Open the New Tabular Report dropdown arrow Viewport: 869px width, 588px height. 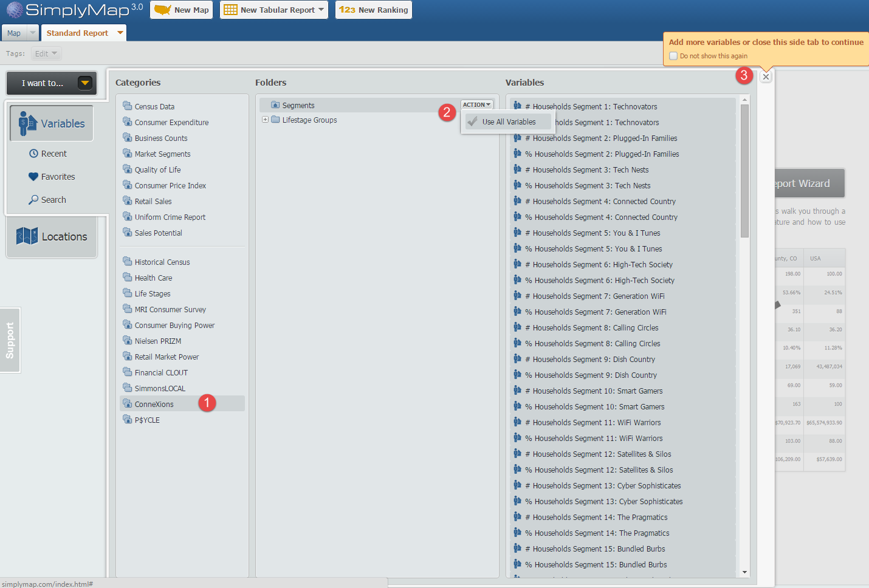321,10
